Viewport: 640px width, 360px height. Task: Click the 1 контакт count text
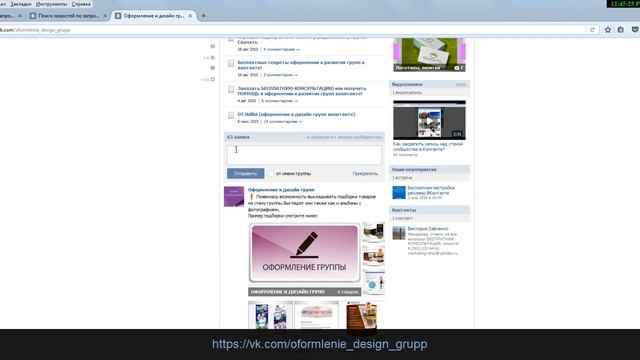point(402,218)
